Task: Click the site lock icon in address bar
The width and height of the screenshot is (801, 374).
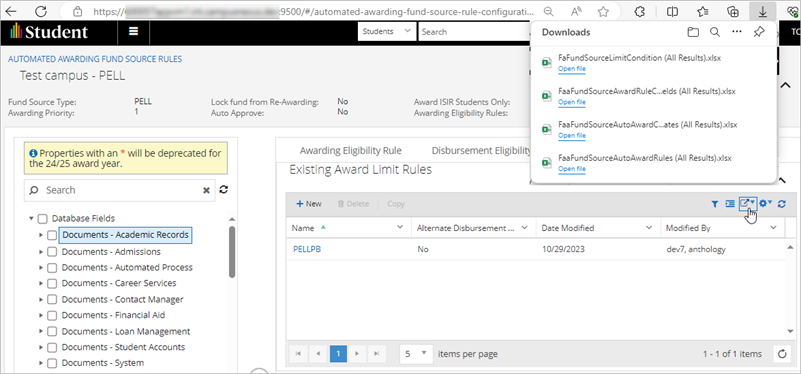Action: click(x=77, y=11)
